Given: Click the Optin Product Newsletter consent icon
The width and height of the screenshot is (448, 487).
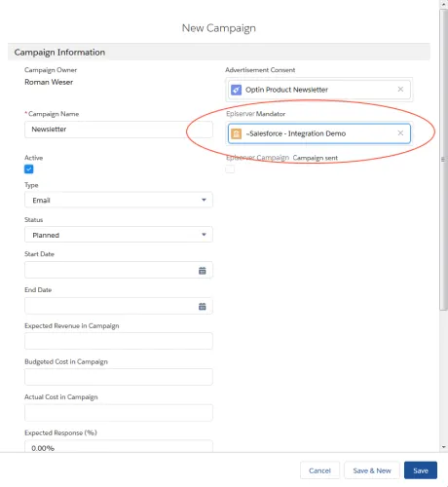Looking at the screenshot, I should (236, 90).
